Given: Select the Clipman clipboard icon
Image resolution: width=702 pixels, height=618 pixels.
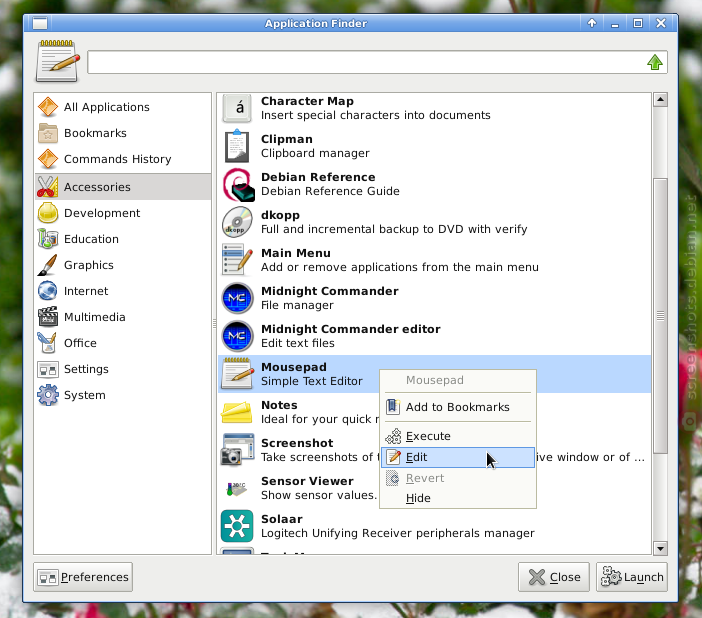Looking at the screenshot, I should pos(237,146).
